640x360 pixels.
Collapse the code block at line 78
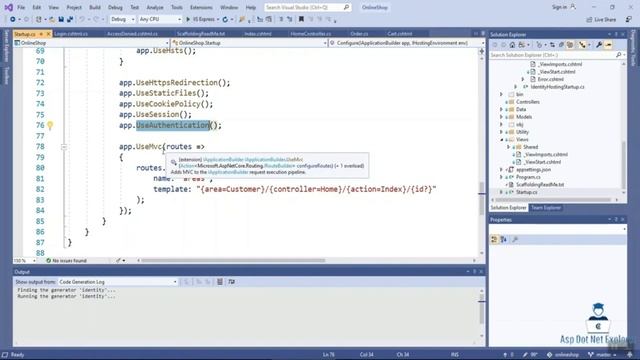64,147
